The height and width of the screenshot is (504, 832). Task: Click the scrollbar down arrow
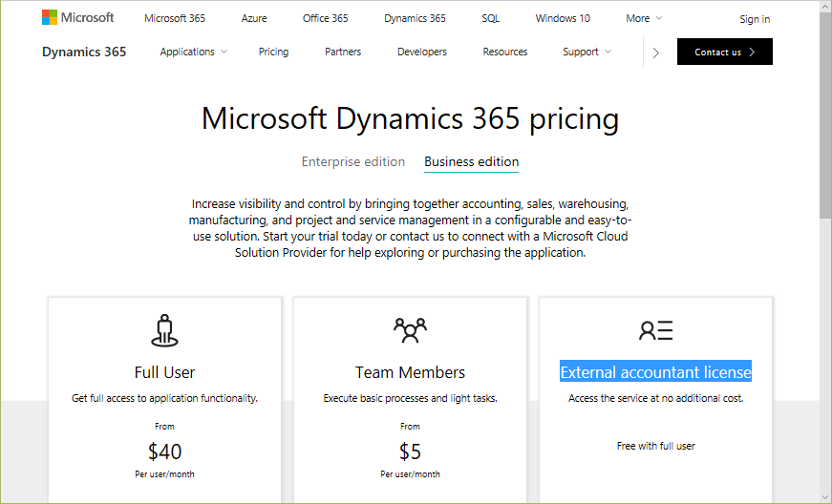825,498
